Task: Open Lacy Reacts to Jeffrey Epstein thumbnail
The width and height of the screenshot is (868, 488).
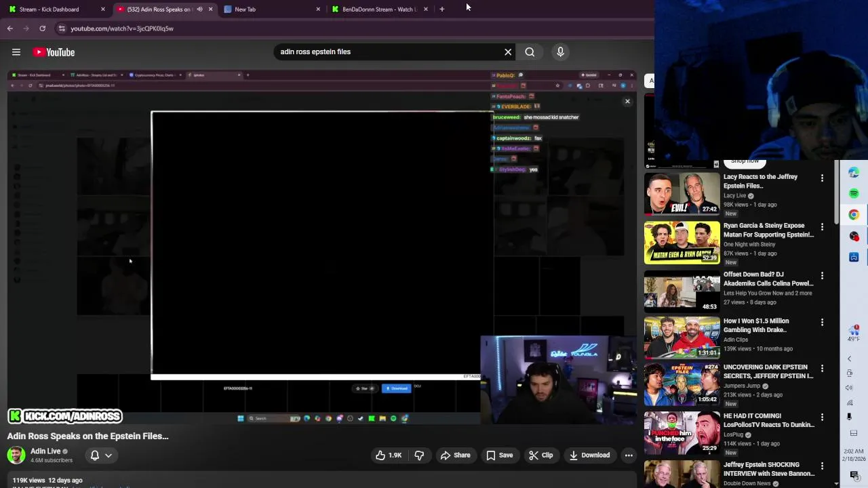Action: click(x=682, y=194)
